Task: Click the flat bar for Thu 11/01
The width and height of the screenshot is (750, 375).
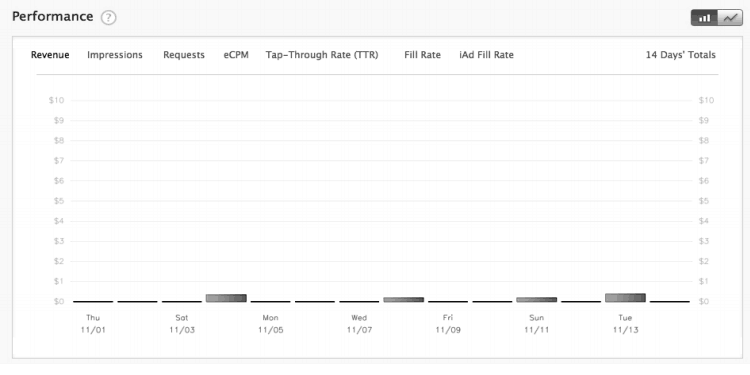Action: 93,301
